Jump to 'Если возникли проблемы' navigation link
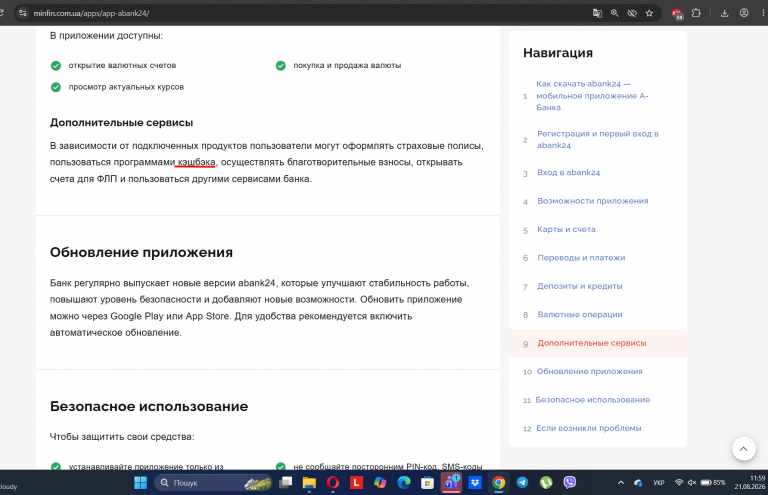768x495 pixels. pyautogui.click(x=588, y=428)
